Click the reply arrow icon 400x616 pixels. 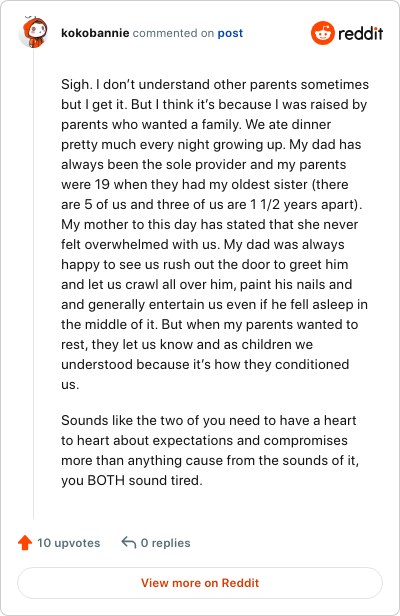point(128,542)
